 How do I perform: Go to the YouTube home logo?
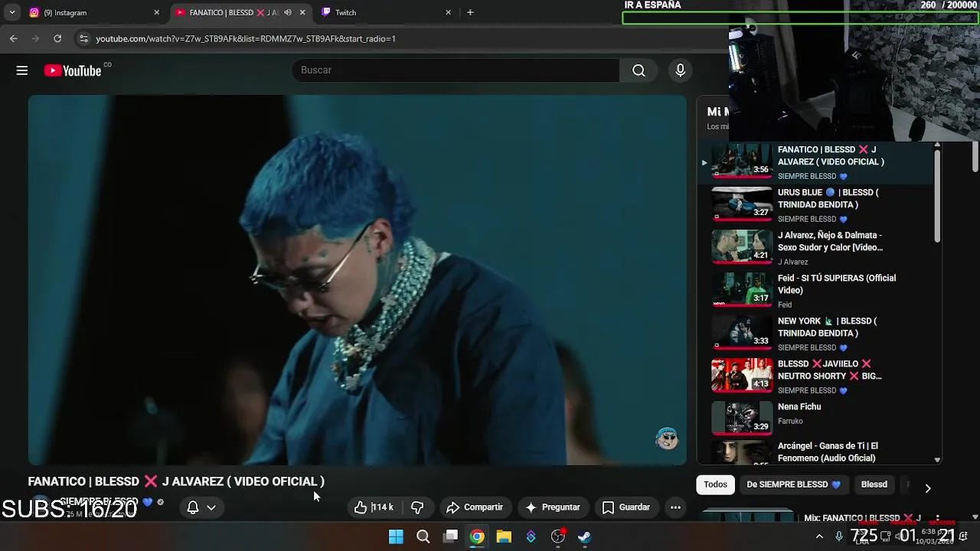coord(73,70)
